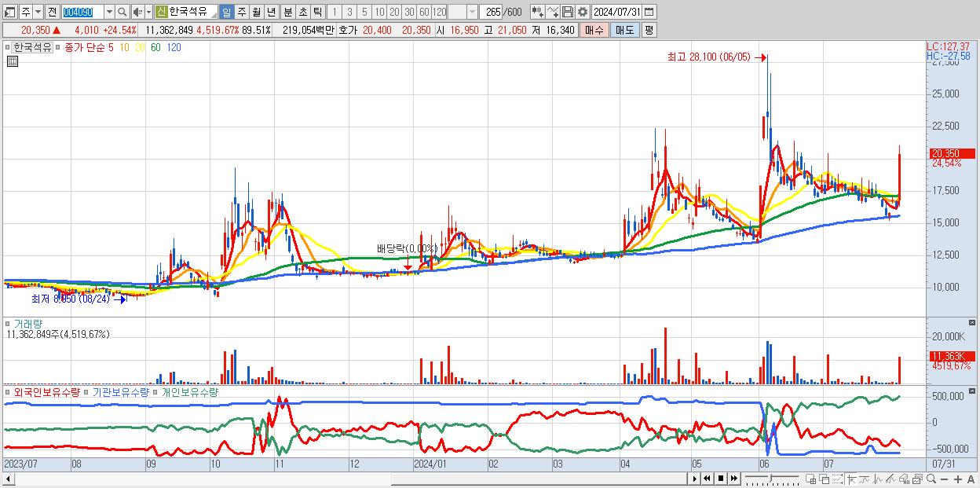
Task: Zoom in with the plus icon
Action: coord(958,479)
